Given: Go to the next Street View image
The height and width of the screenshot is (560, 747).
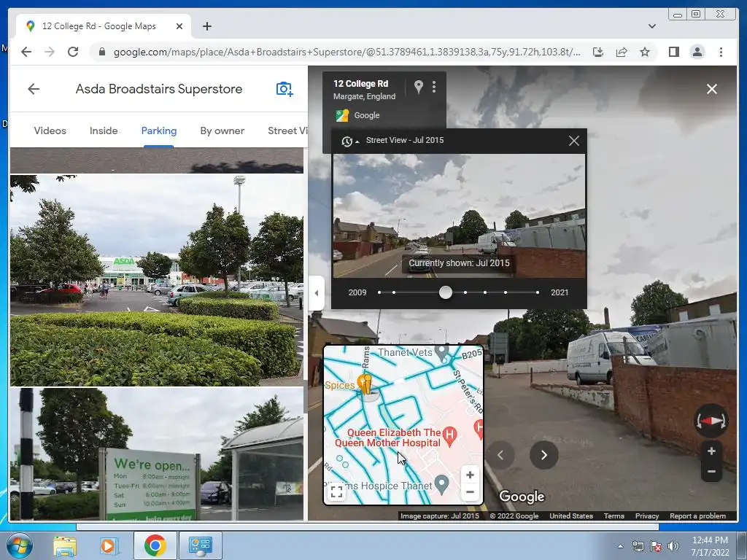Looking at the screenshot, I should pos(543,455).
